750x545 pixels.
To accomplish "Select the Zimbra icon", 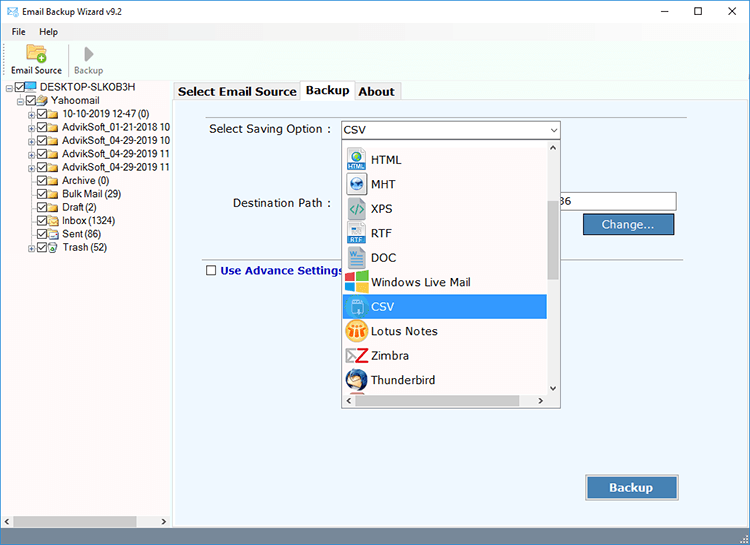I will coord(356,356).
